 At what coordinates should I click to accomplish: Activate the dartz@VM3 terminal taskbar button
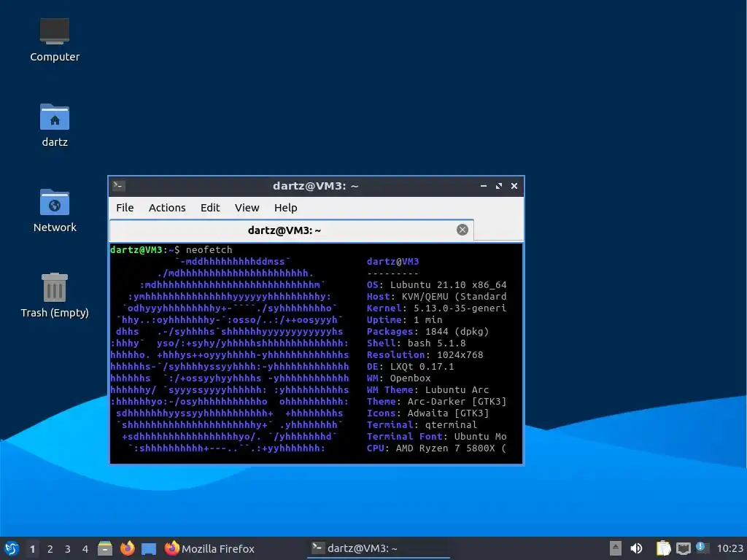pos(379,548)
